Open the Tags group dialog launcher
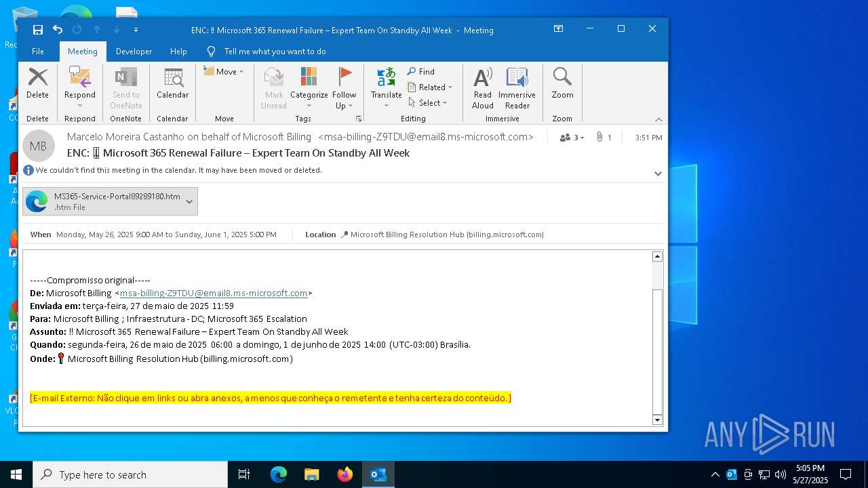The image size is (868, 488). (359, 119)
